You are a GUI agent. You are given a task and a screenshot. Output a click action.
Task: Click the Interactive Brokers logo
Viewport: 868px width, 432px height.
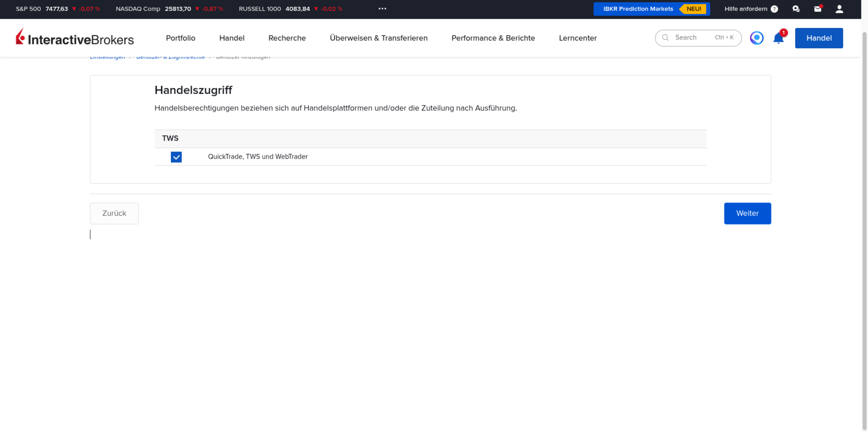coord(75,38)
